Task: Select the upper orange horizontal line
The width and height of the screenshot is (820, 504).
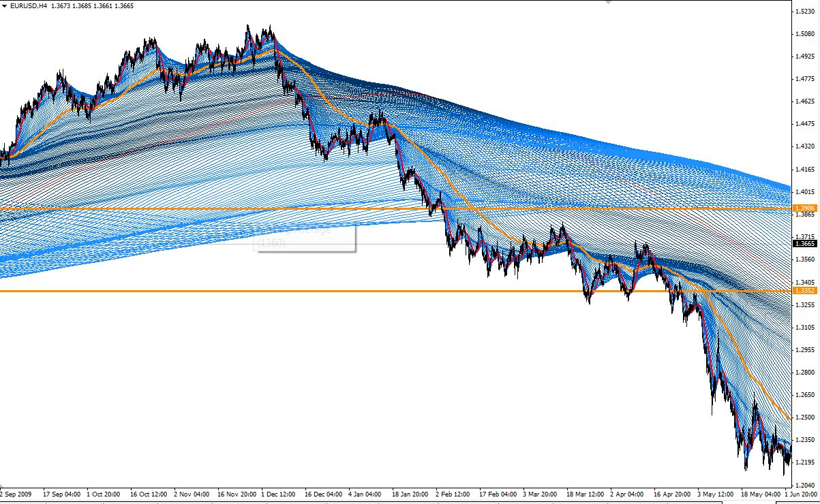Action: point(204,208)
